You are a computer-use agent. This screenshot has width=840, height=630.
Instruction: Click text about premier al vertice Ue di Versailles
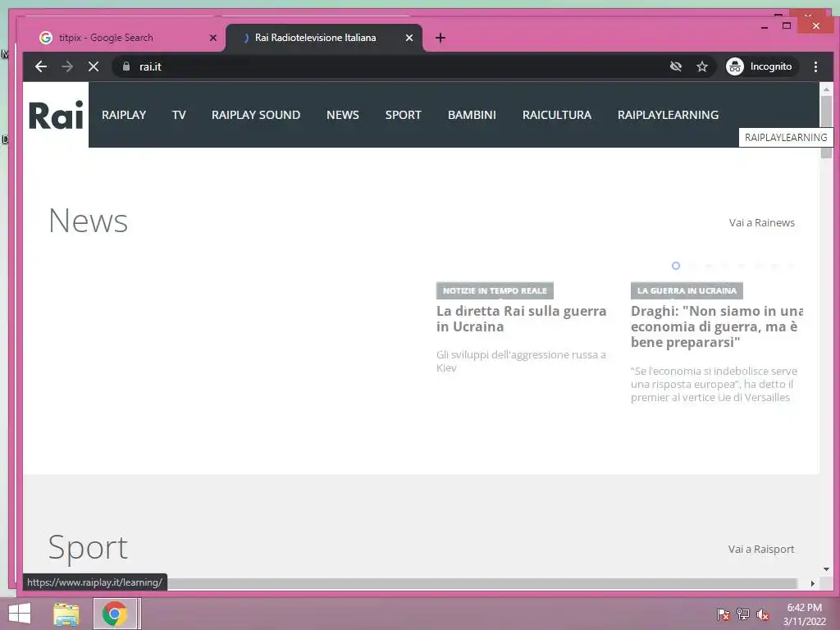(714, 384)
